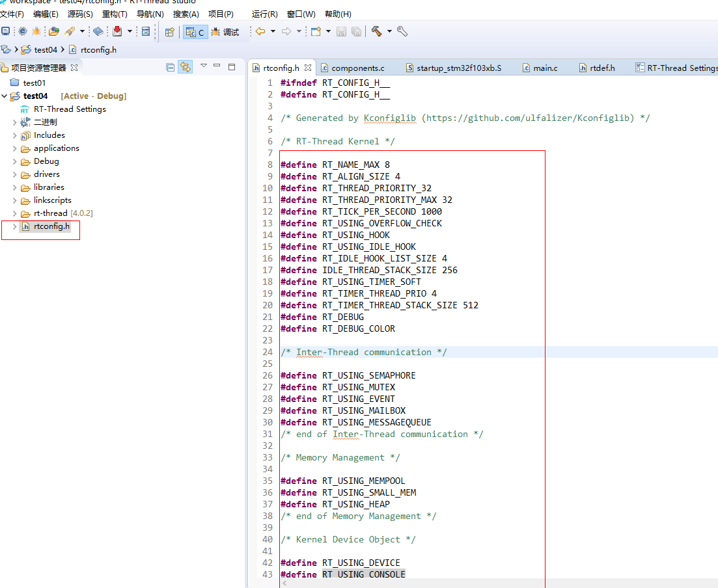The image size is (718, 588).
Task: Click the toolbar icon right of the download dropdown
Action: pos(146,31)
